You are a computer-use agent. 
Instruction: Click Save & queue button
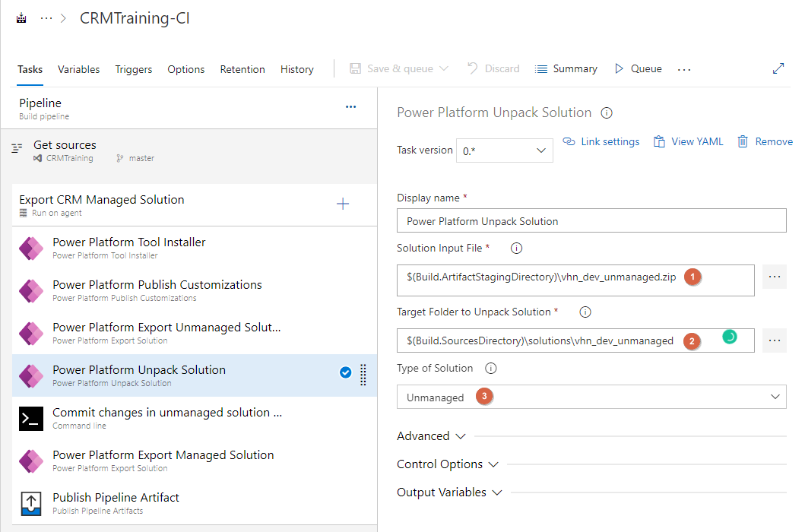pyautogui.click(x=391, y=69)
